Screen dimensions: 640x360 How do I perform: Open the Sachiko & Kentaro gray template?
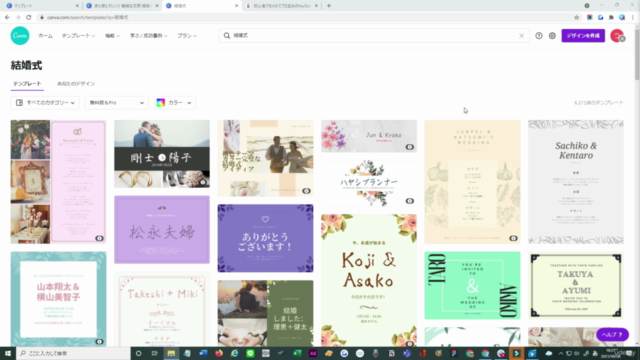576,182
